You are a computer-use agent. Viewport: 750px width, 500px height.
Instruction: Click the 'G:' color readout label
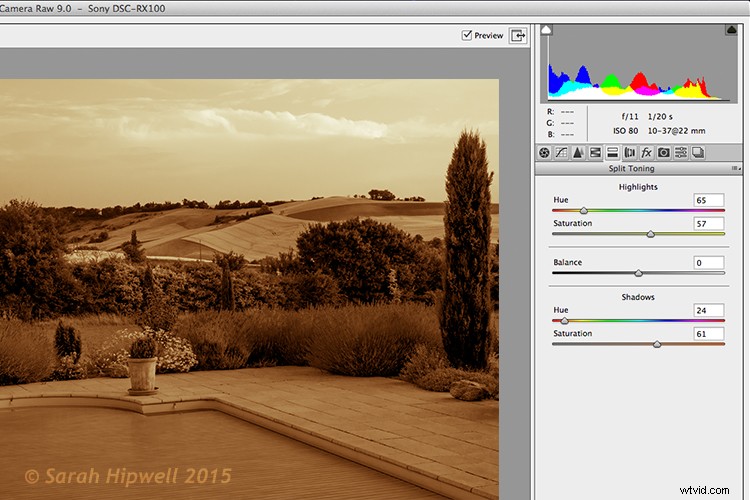click(551, 123)
